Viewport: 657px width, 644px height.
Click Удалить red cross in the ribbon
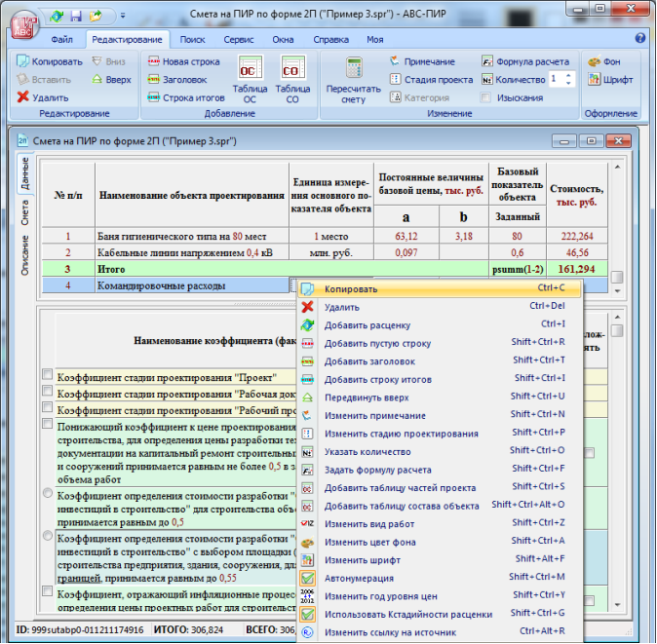[42, 97]
